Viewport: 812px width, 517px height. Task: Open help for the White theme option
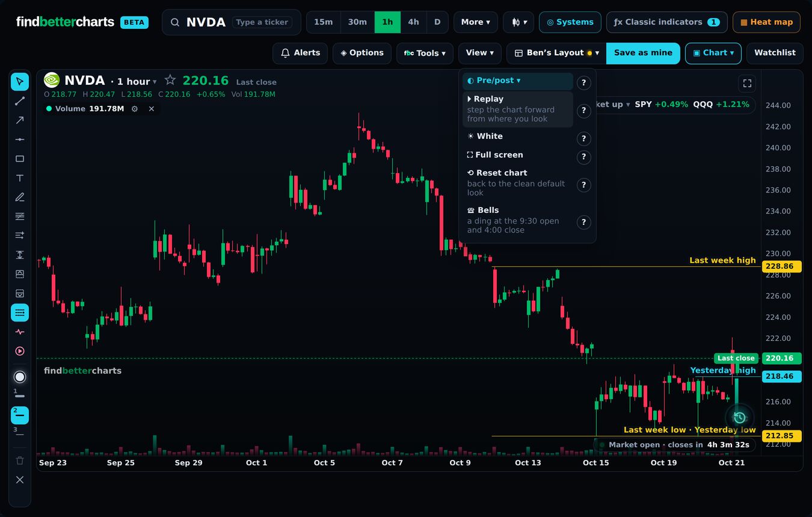(x=583, y=139)
